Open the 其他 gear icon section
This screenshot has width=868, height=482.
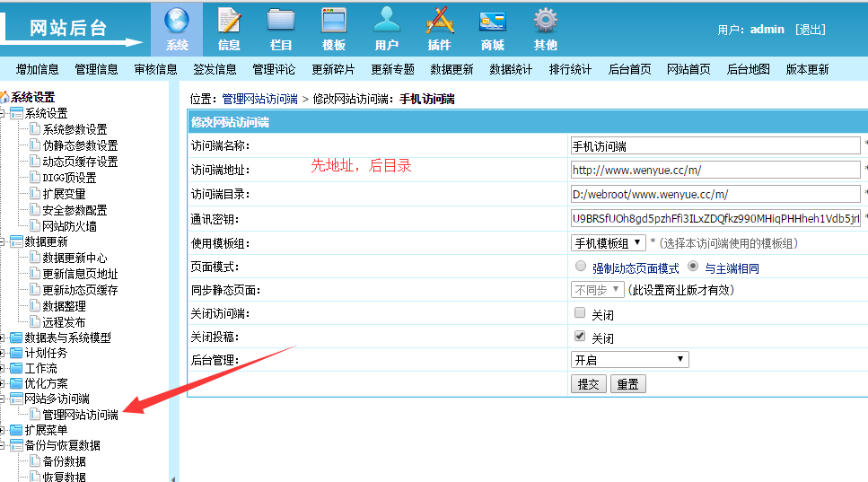[545, 29]
